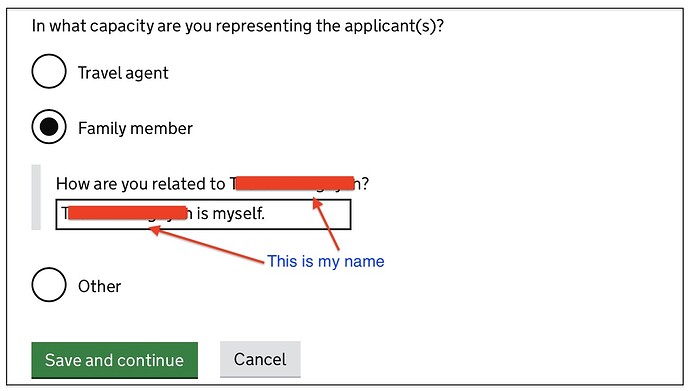Click the grey vertical bar beside the related question
Image resolution: width=690 pixels, height=391 pixels.
tap(36, 197)
